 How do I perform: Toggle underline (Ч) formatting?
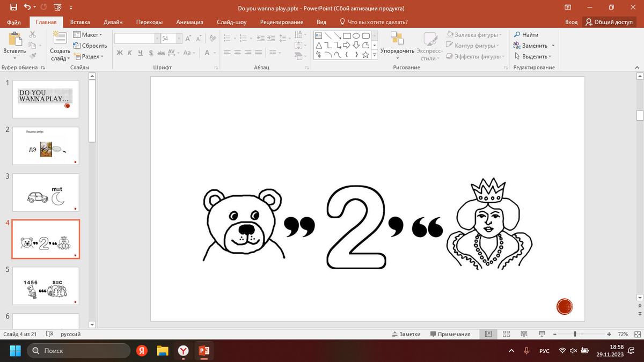140,53
